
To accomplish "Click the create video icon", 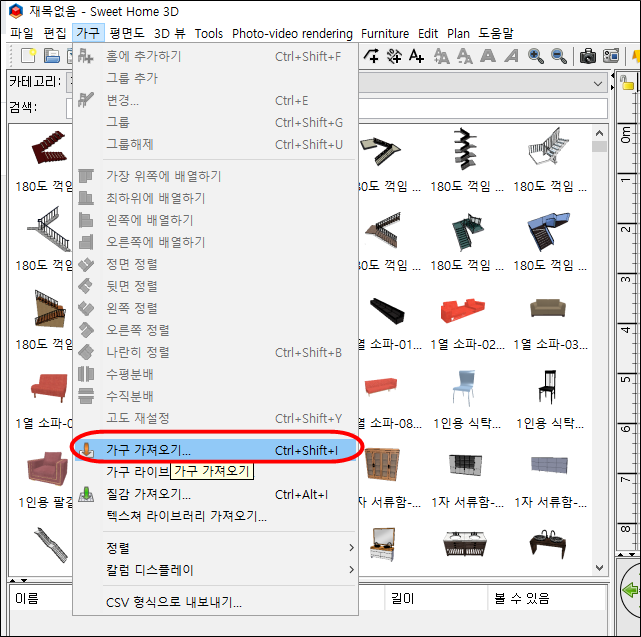I will coord(611,56).
